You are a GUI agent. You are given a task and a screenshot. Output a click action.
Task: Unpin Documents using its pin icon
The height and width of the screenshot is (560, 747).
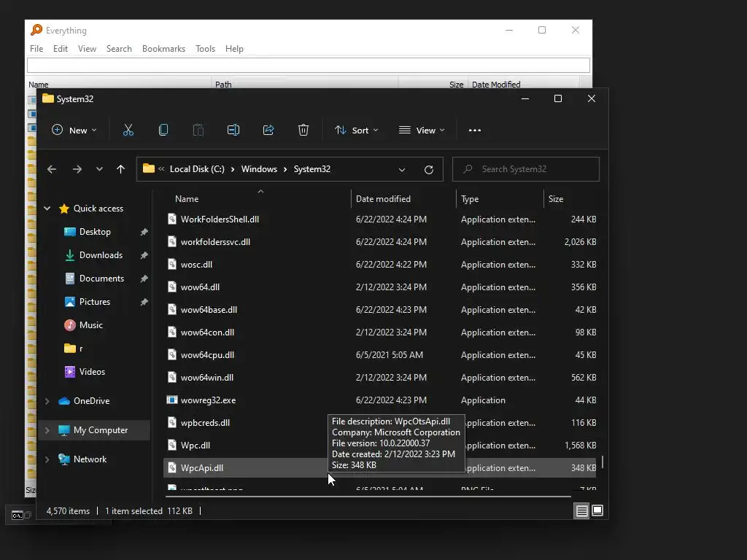[x=144, y=279]
